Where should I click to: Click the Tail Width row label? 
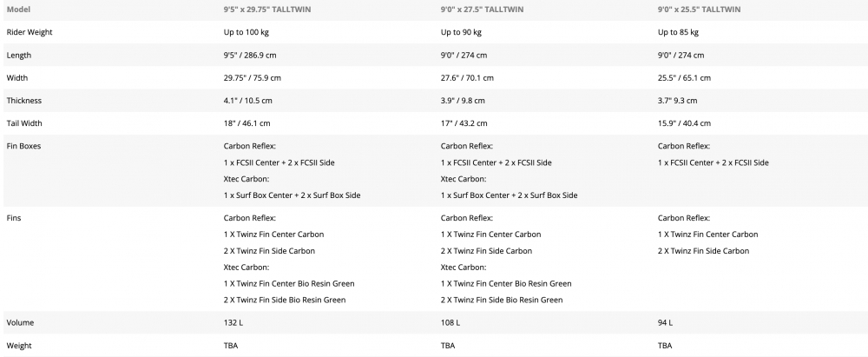tap(25, 123)
